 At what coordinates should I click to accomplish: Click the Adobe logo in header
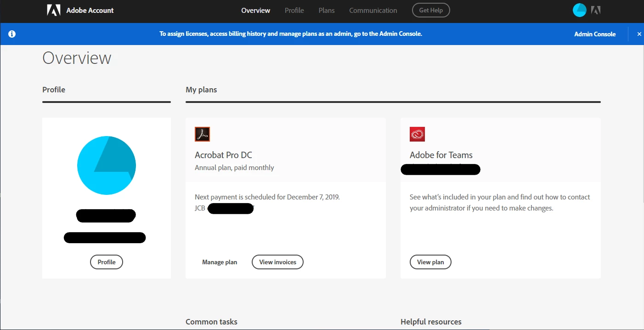[54, 10]
